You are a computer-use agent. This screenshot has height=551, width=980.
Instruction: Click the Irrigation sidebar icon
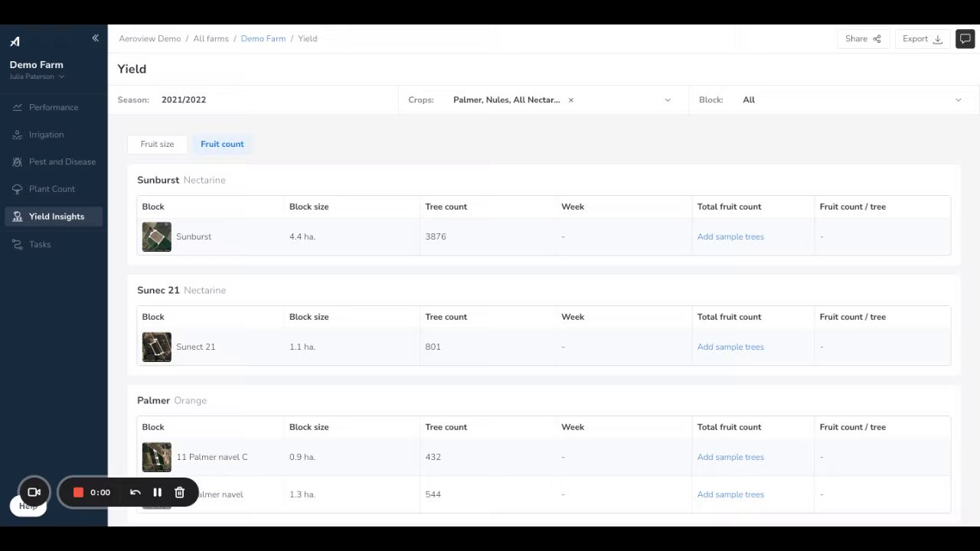(x=17, y=135)
